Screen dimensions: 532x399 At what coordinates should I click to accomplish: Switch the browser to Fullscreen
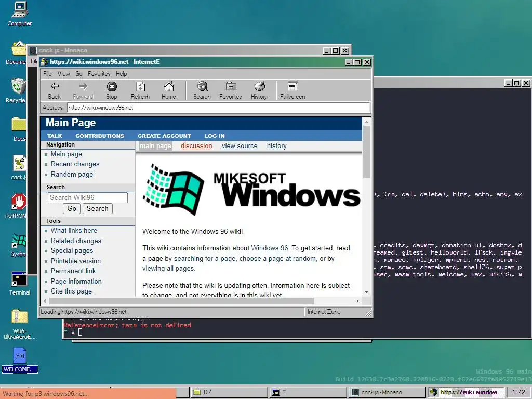[x=292, y=90]
